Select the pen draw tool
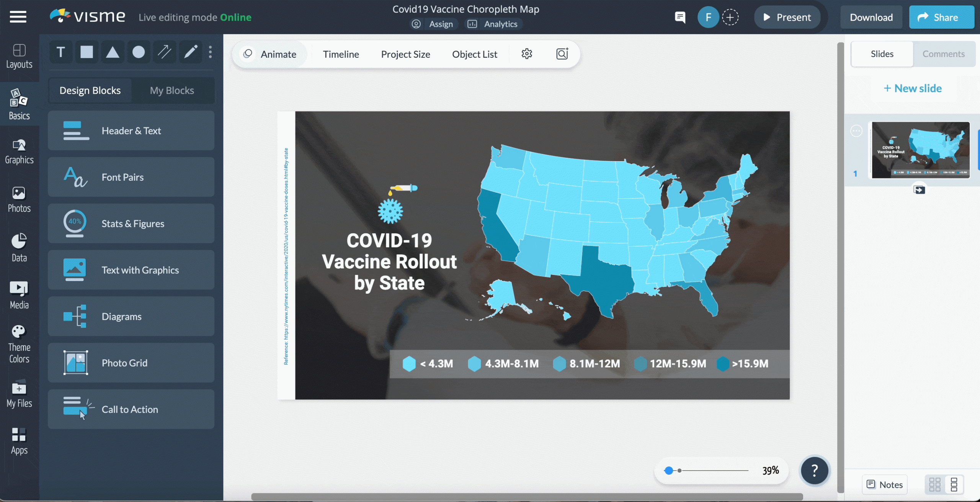Screen dimensions: 980x502 pos(191,52)
